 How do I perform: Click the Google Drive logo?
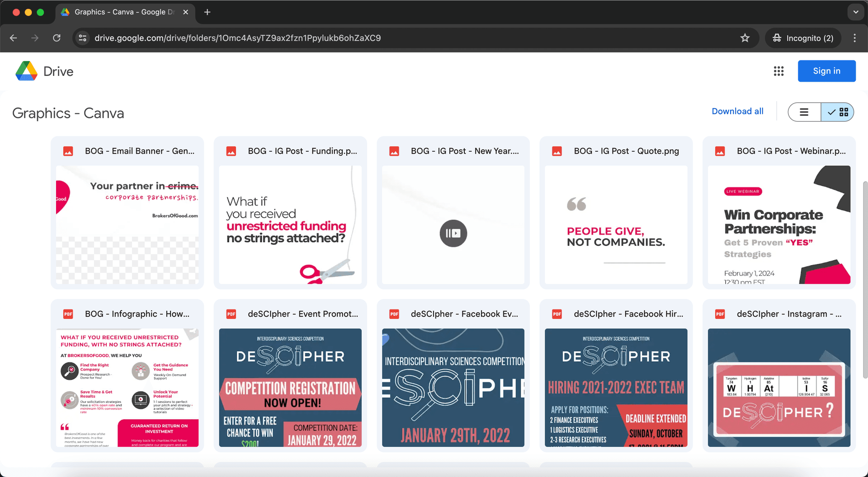click(27, 71)
